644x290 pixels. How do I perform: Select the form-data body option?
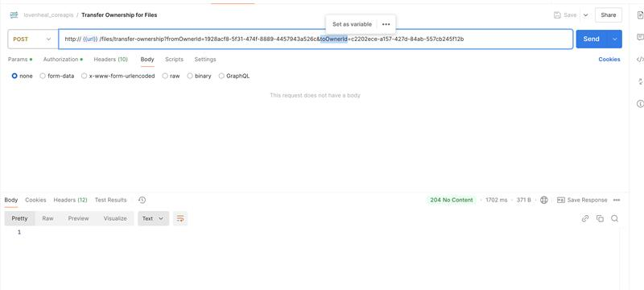pyautogui.click(x=57, y=76)
